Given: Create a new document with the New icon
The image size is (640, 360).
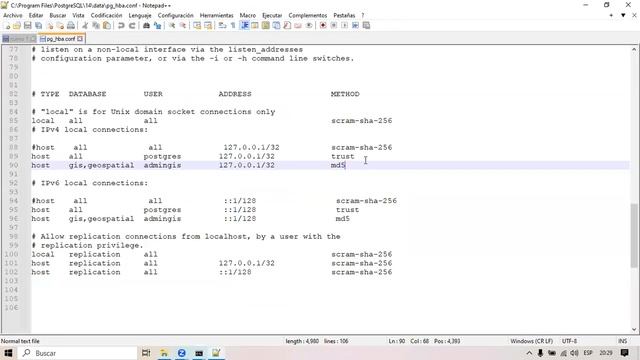Looking at the screenshot, I should pos(7,26).
